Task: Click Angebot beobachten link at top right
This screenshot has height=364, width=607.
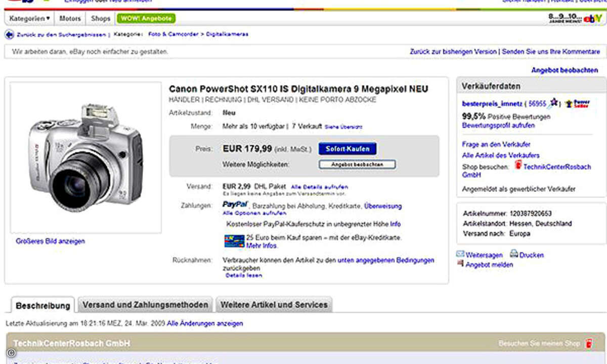Action: 565,70
